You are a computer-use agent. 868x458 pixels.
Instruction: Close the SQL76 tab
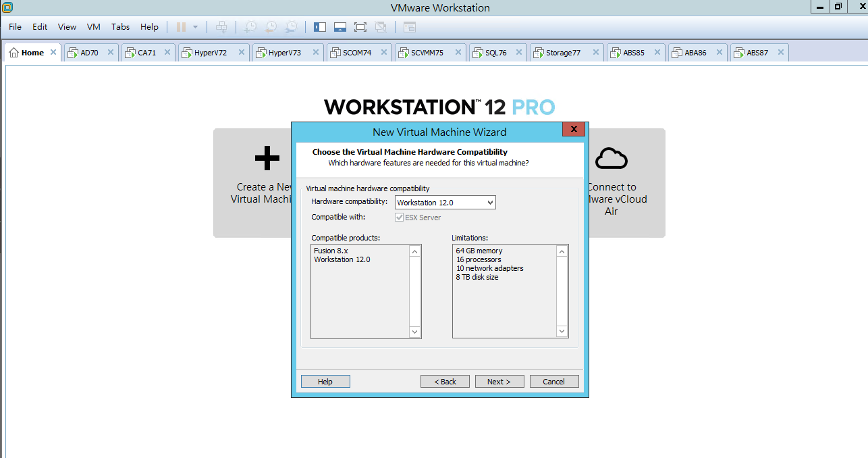coord(518,52)
